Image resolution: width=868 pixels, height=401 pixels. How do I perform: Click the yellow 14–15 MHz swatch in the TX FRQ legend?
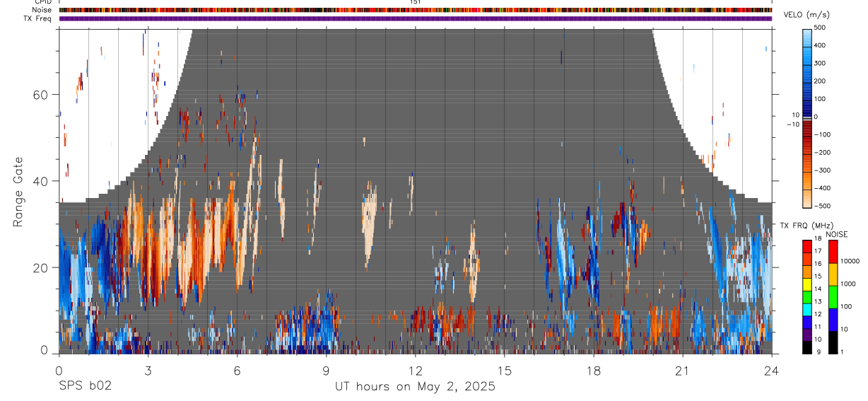point(807,284)
